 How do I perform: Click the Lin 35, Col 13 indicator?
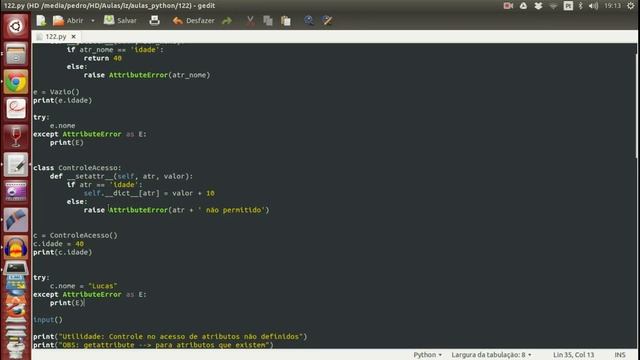pyautogui.click(x=573, y=355)
